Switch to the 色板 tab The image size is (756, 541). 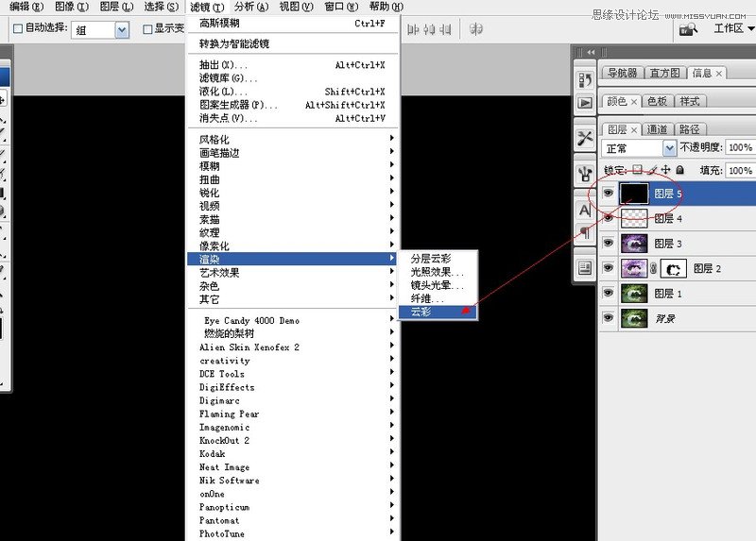pyautogui.click(x=657, y=101)
